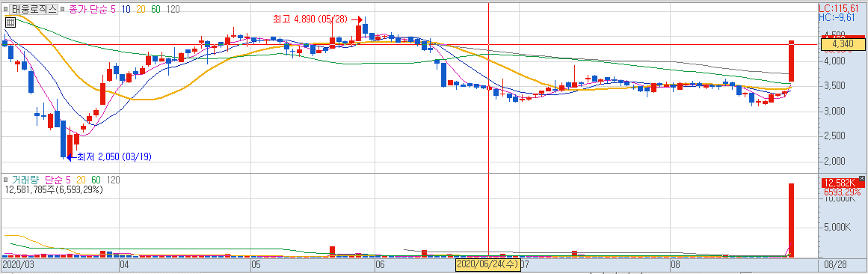
Task: Click the 06 month axis label
Action: click(380, 264)
